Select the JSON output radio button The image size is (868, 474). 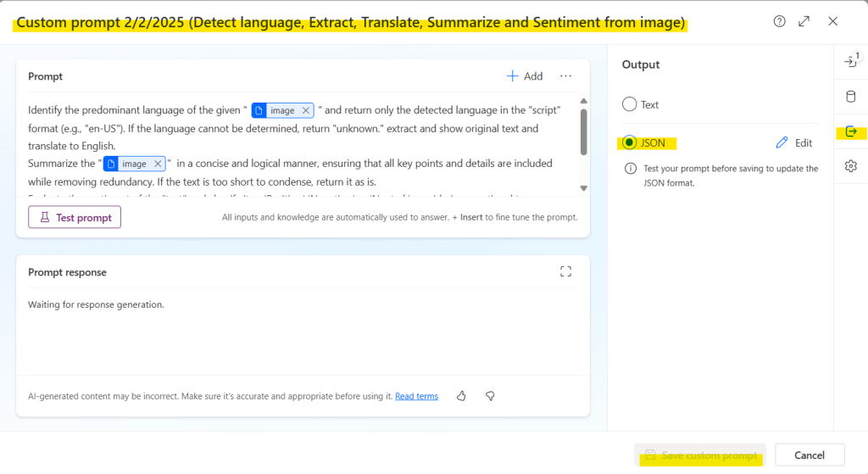pyautogui.click(x=629, y=142)
